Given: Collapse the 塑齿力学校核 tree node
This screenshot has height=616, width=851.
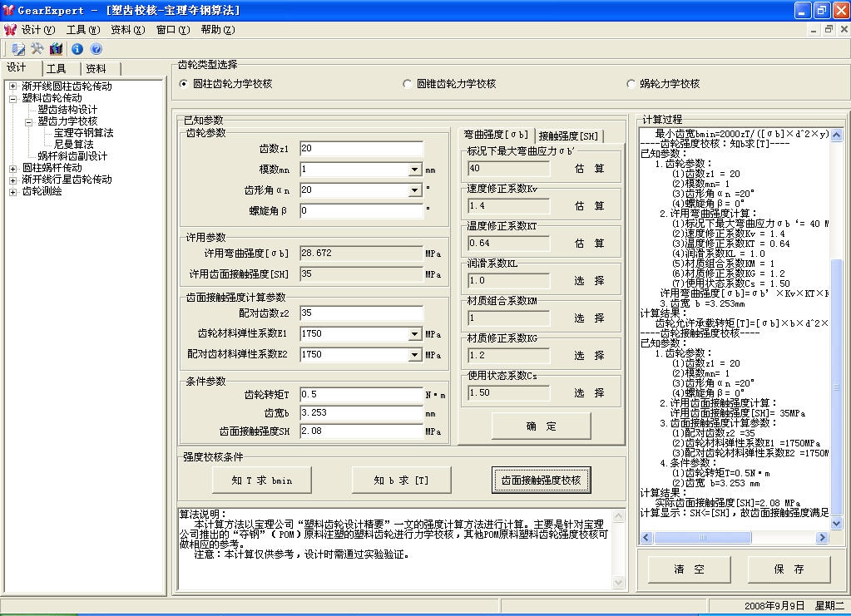Looking at the screenshot, I should coord(29,122).
